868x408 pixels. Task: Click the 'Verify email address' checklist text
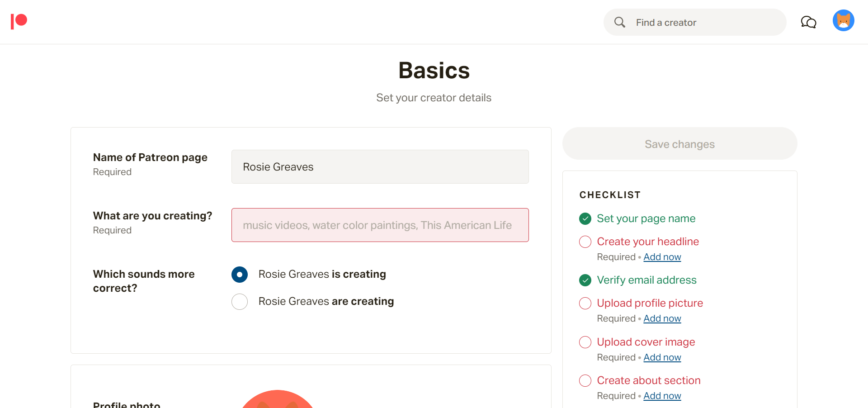(x=647, y=280)
